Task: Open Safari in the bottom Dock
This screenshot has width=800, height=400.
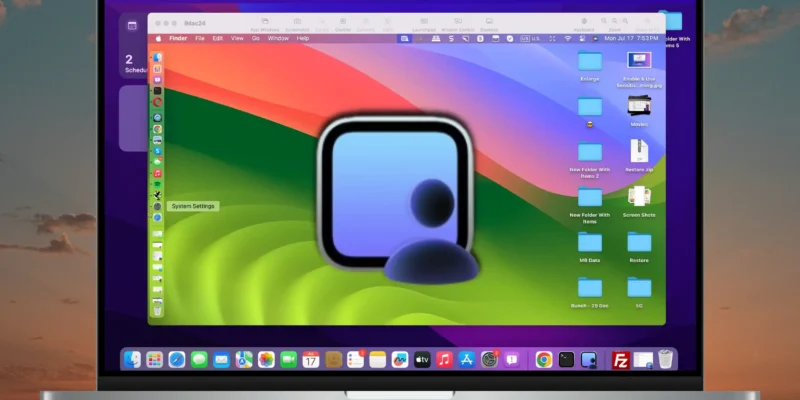Action: click(177, 360)
